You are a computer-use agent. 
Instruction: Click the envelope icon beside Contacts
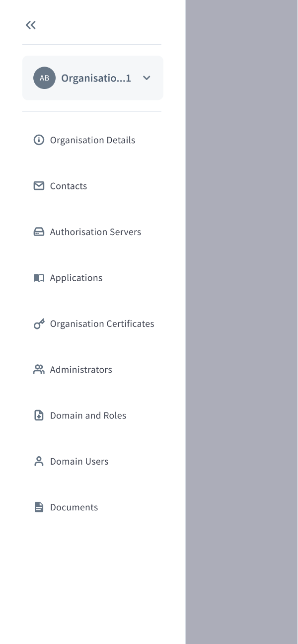(x=39, y=186)
